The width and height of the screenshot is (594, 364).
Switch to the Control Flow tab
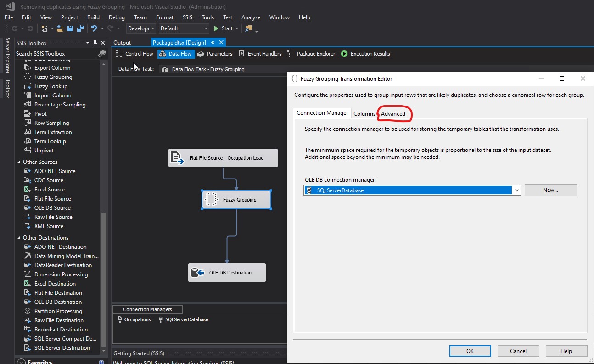pyautogui.click(x=134, y=54)
